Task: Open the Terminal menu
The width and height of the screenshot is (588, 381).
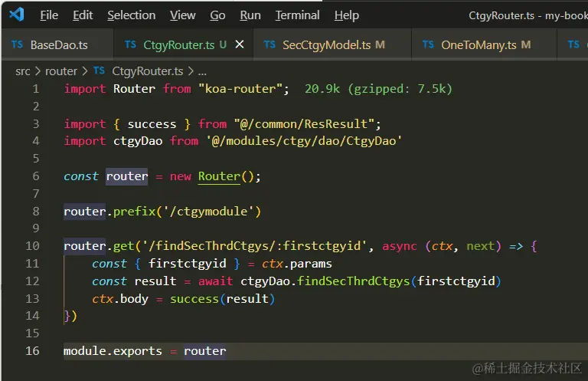Action: (x=297, y=15)
